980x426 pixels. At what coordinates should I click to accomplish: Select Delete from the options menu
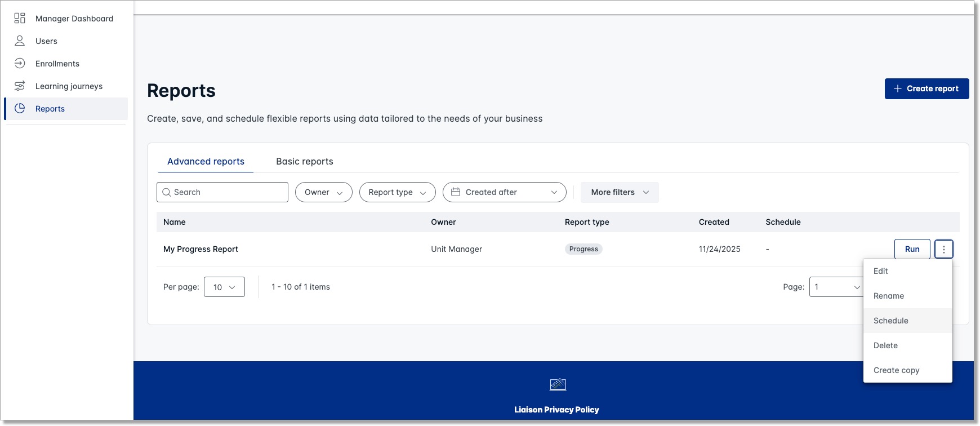coord(885,345)
